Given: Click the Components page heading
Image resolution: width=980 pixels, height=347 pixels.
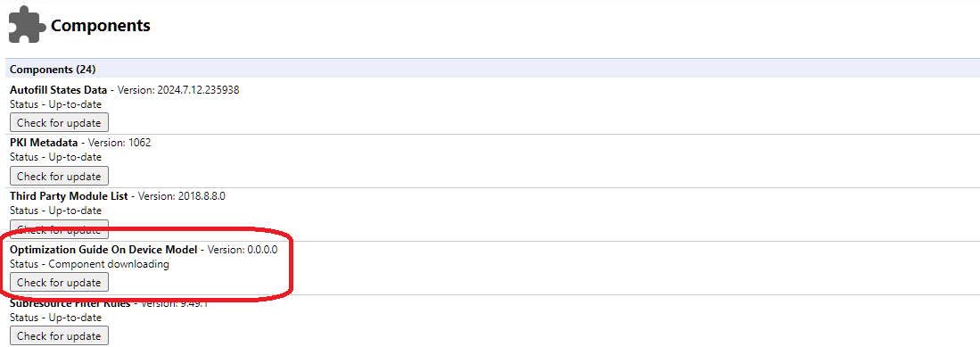Looking at the screenshot, I should [101, 26].
